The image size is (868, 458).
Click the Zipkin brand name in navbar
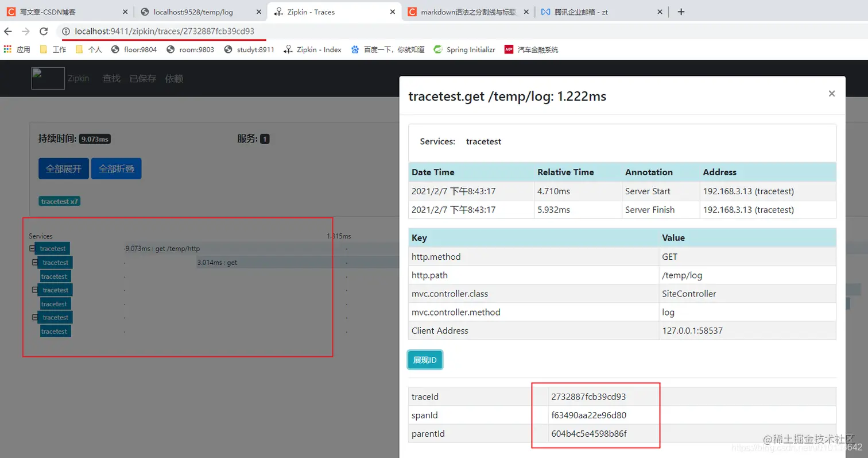pos(79,79)
